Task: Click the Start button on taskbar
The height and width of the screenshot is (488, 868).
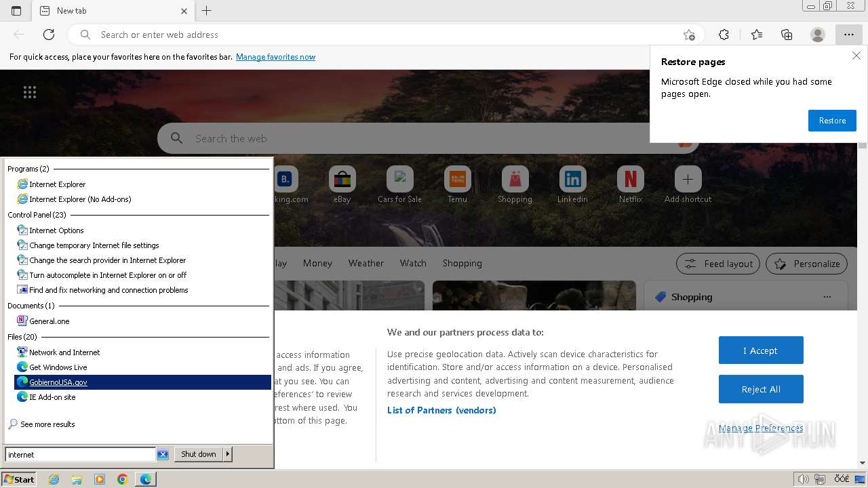Action: [x=19, y=479]
